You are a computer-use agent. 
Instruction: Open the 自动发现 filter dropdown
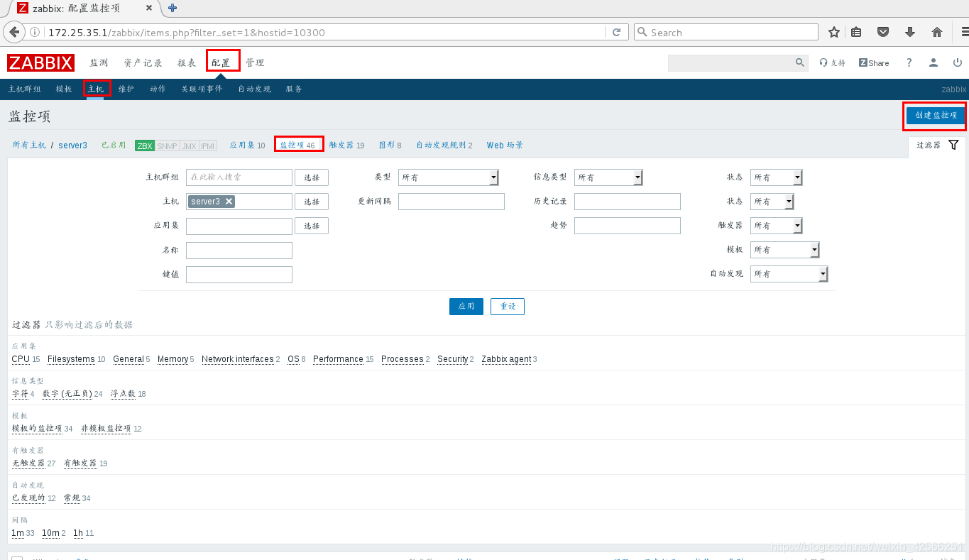pyautogui.click(x=789, y=274)
